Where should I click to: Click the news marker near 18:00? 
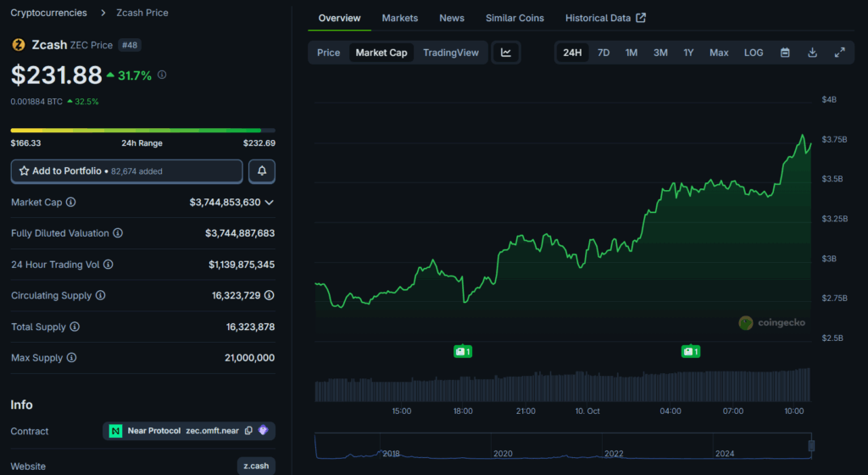pos(463,351)
